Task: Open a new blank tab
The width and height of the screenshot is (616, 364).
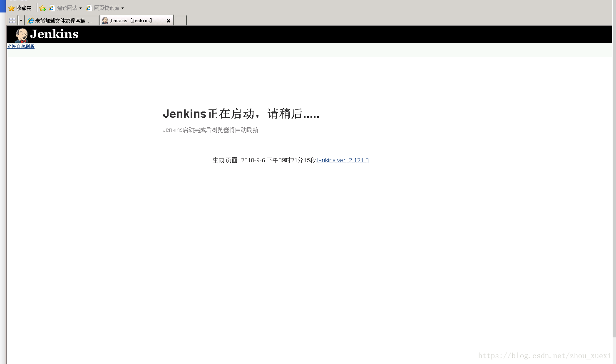Action: [180, 20]
